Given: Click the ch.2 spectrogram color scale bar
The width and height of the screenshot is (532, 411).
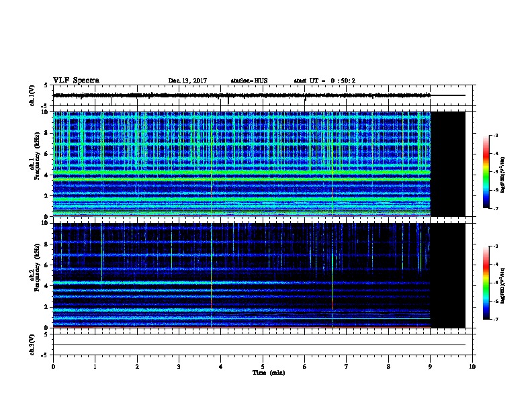Looking at the screenshot, I should pyautogui.click(x=486, y=283).
